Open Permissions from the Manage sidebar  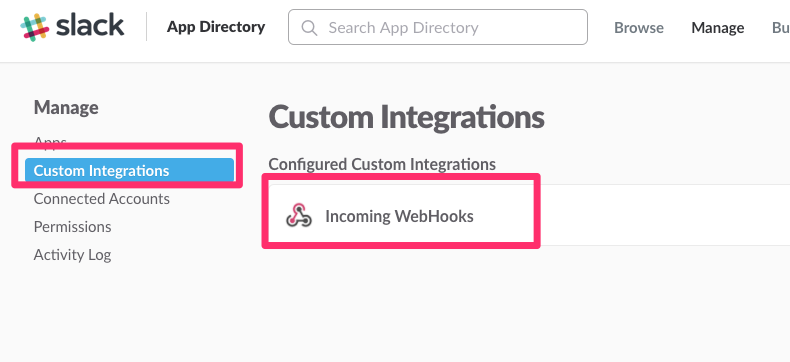[73, 227]
